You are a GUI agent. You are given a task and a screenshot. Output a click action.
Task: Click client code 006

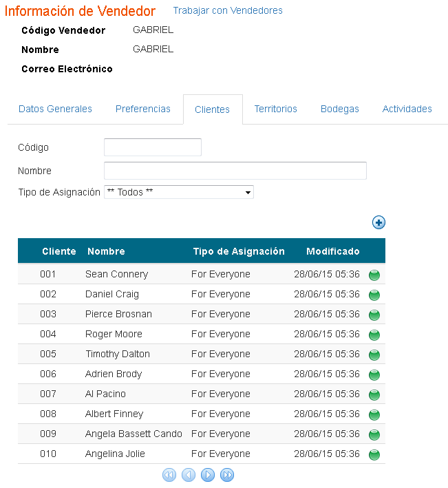[48, 374]
